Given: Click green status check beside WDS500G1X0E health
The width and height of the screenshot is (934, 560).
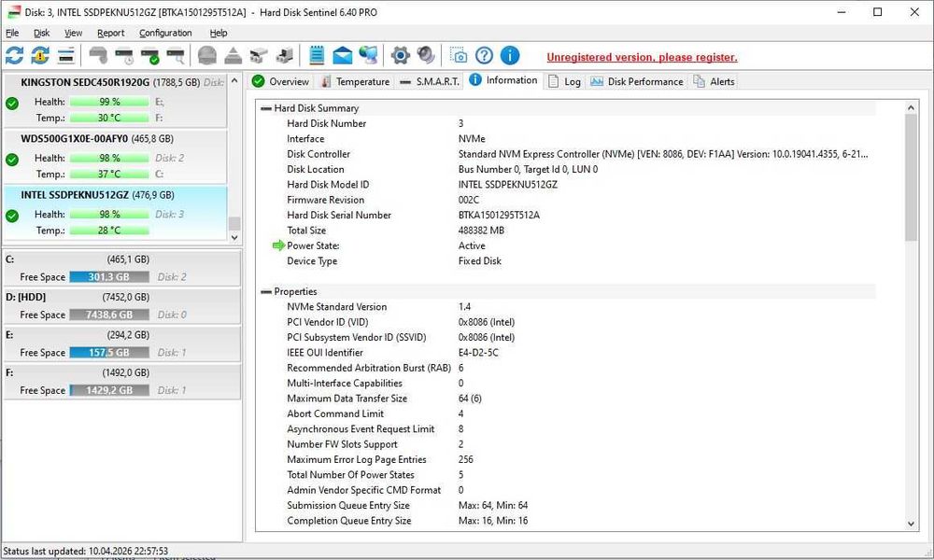Looking at the screenshot, I should [12, 160].
